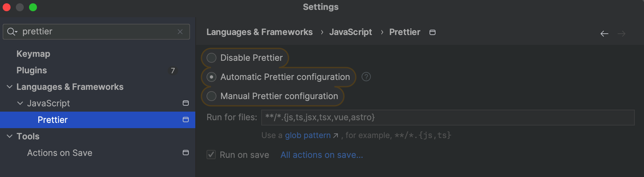
Task: Collapse the Tools section
Action: [10, 136]
